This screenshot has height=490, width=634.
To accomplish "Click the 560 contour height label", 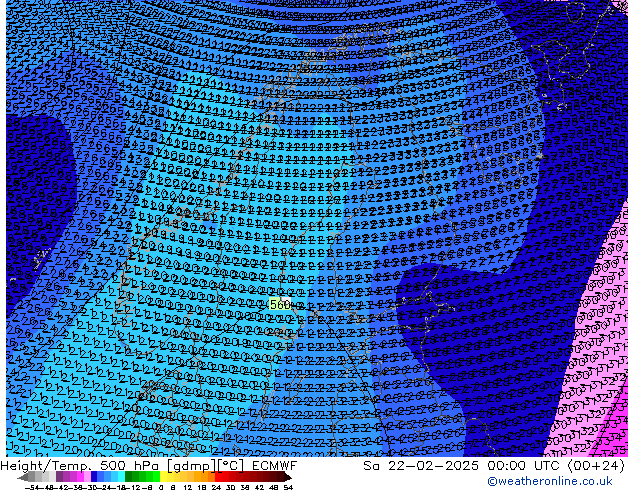I will (x=280, y=304).
